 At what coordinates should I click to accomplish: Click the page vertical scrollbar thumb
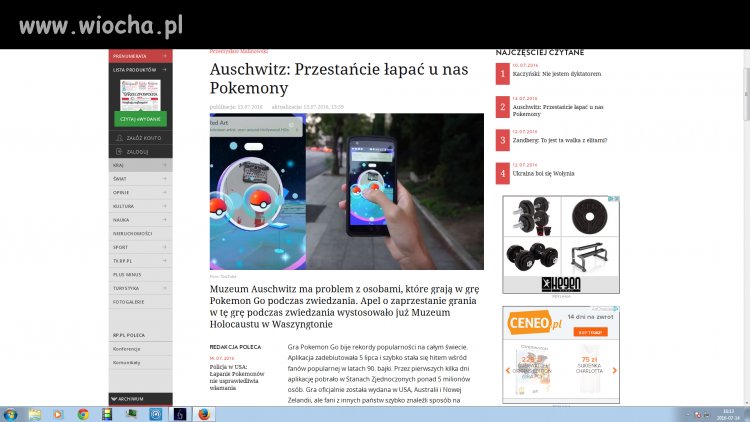click(x=746, y=94)
